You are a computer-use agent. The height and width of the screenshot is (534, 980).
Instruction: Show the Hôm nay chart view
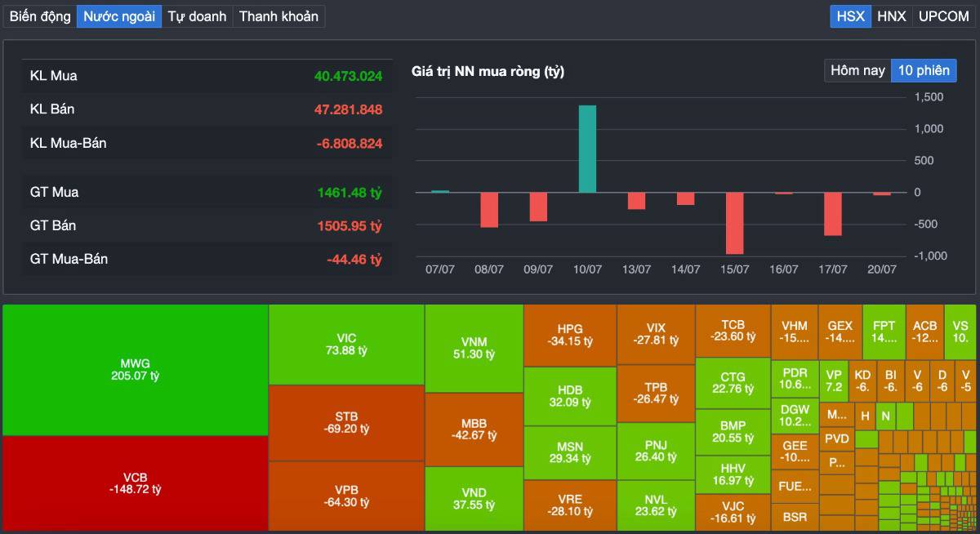click(x=857, y=70)
